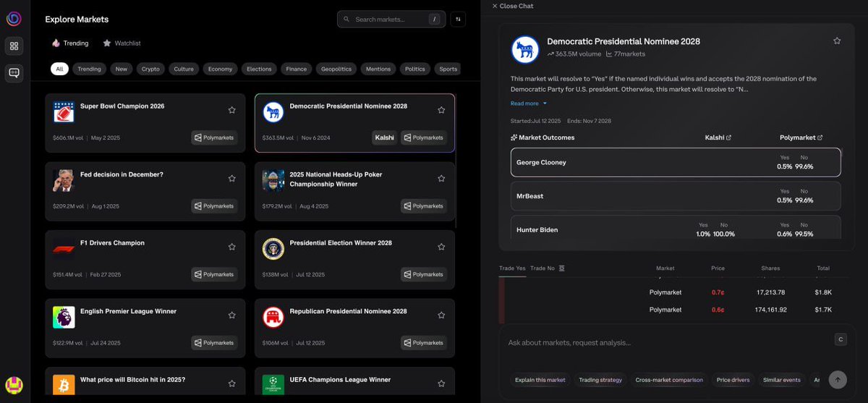Choose the Price drivers suggestion
Screen dimensions: 868x403
point(733,380)
